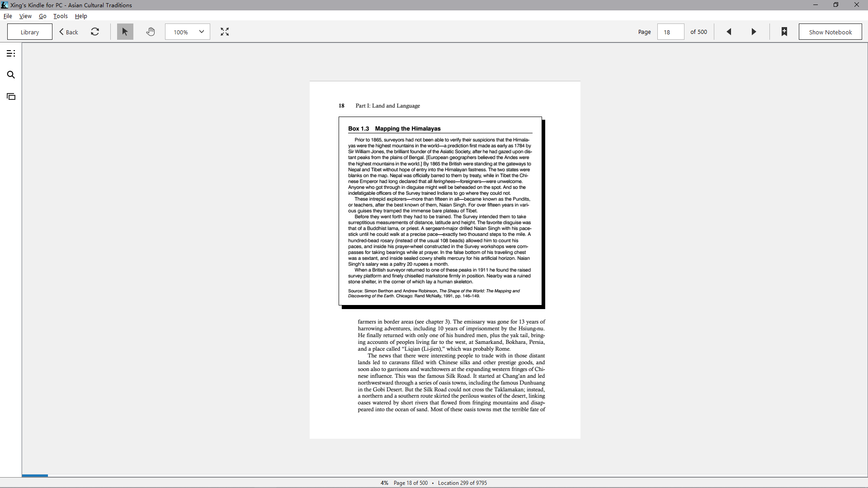Viewport: 868px width, 488px height.
Task: Click the refresh sync icon
Action: click(95, 32)
